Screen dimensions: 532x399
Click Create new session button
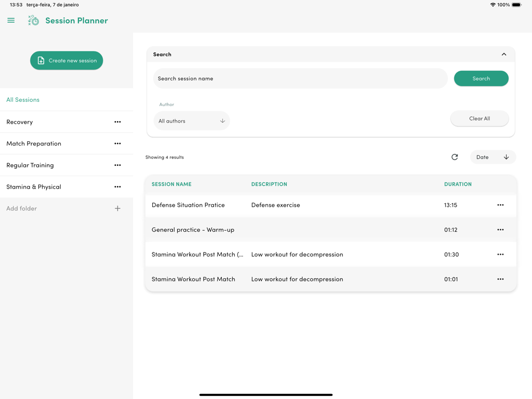click(x=66, y=61)
